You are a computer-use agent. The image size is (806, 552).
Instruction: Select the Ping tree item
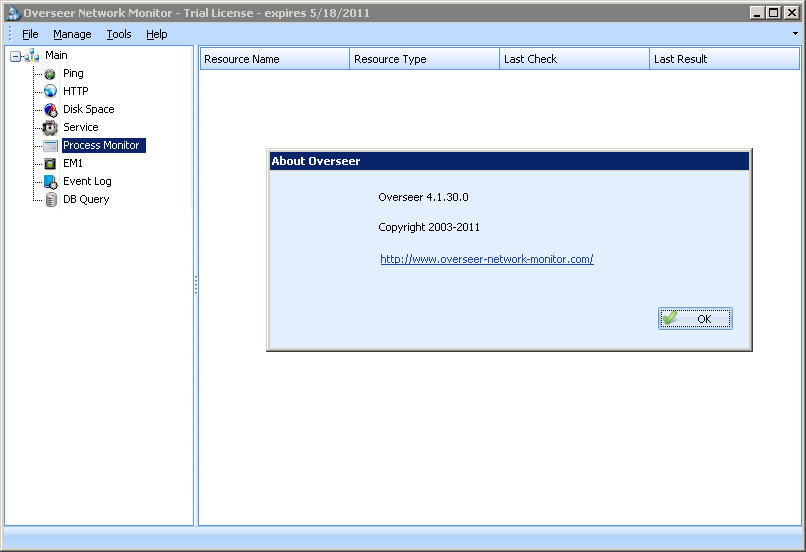(x=73, y=73)
